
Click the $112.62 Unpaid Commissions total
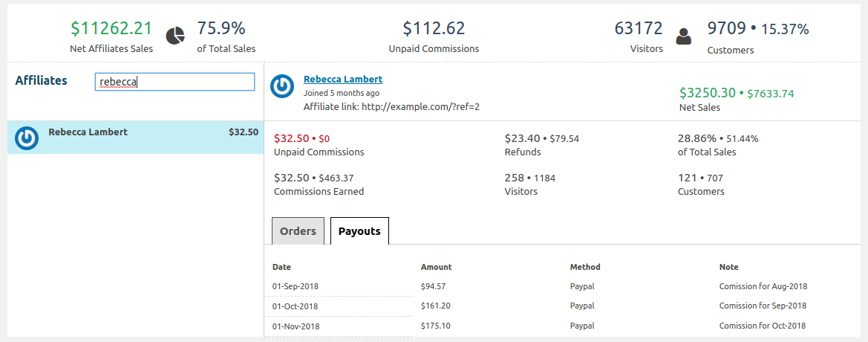point(434,28)
